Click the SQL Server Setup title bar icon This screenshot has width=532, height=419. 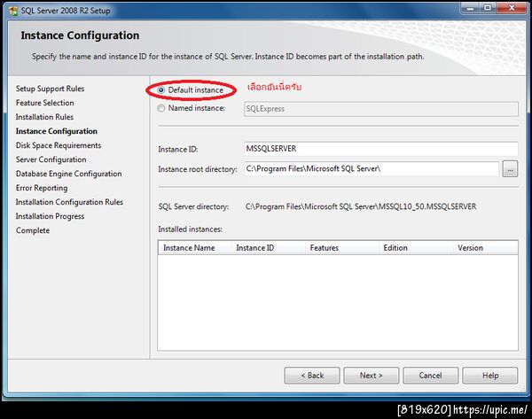[x=13, y=11]
